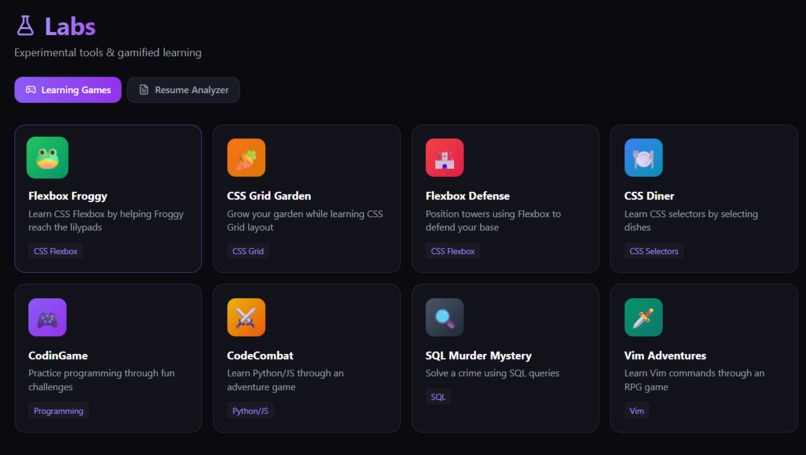Screen dimensions: 806x455
Task: Click the CSS Flexbox tag under Flexbox Froggy
Action: tap(56, 251)
